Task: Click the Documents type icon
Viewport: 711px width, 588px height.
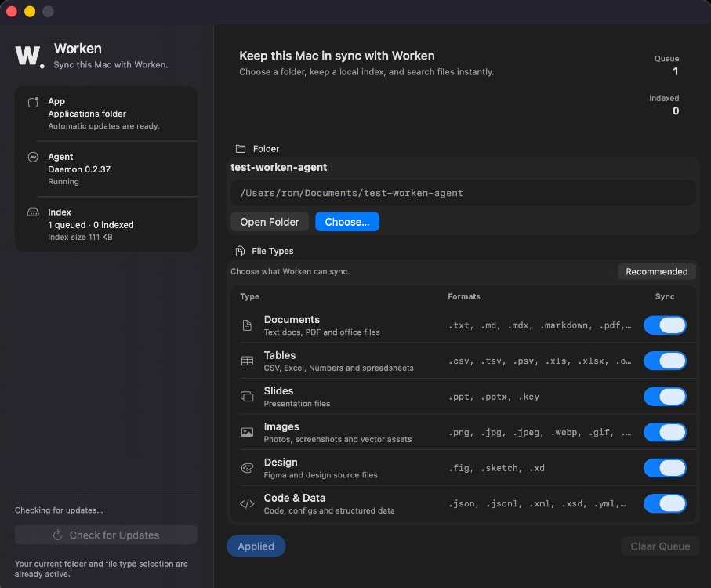Action: click(x=247, y=325)
